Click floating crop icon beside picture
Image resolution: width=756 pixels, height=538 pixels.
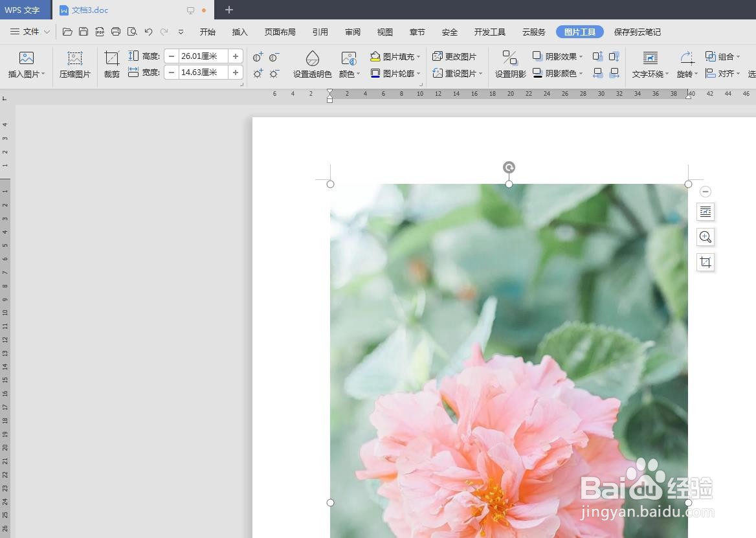point(706,262)
